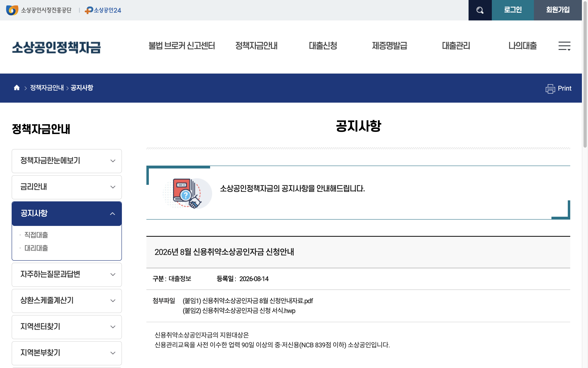Click 정책자금안내 in the breadcrumb
Screen dimensions: 588x368
tap(47, 88)
